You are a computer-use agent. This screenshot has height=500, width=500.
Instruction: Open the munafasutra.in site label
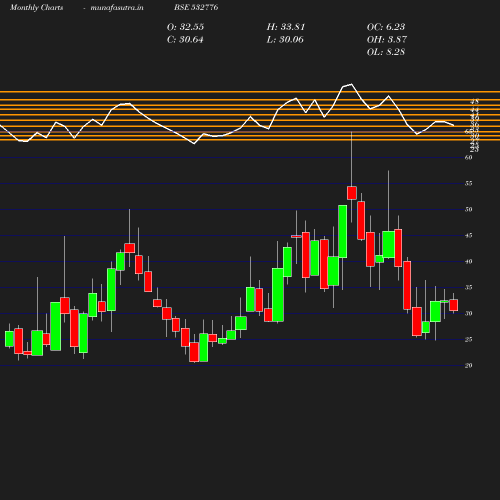[x=117, y=7]
